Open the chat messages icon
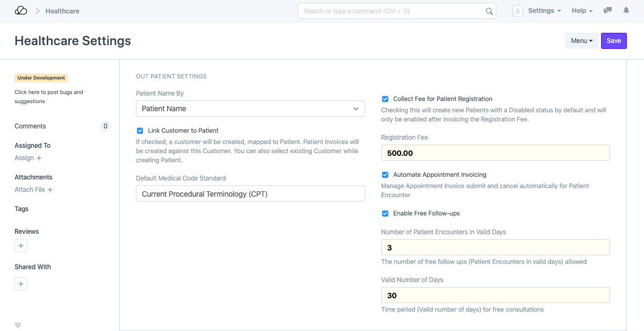This screenshot has height=331, width=644. [607, 11]
